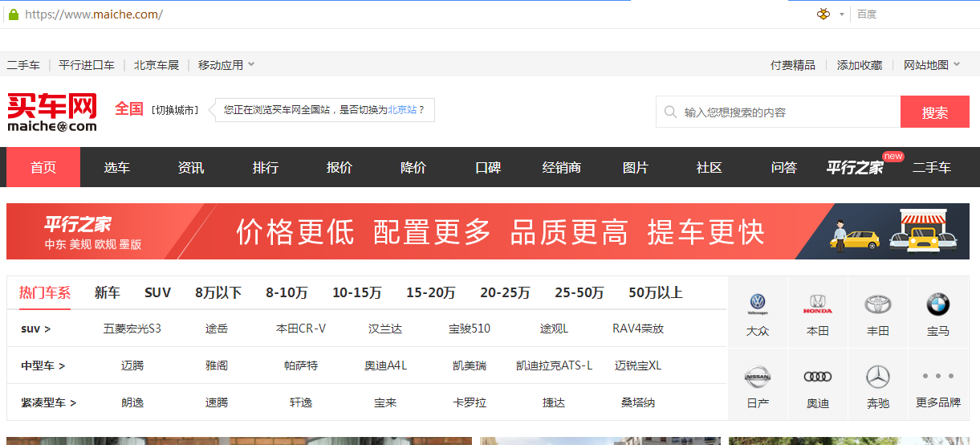
Task: Expand the suv > category row
Action: [x=36, y=329]
